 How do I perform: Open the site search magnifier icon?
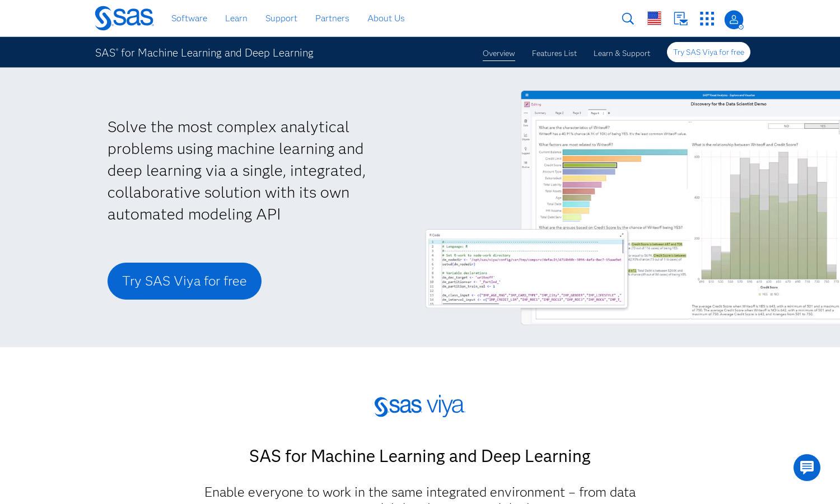point(628,18)
